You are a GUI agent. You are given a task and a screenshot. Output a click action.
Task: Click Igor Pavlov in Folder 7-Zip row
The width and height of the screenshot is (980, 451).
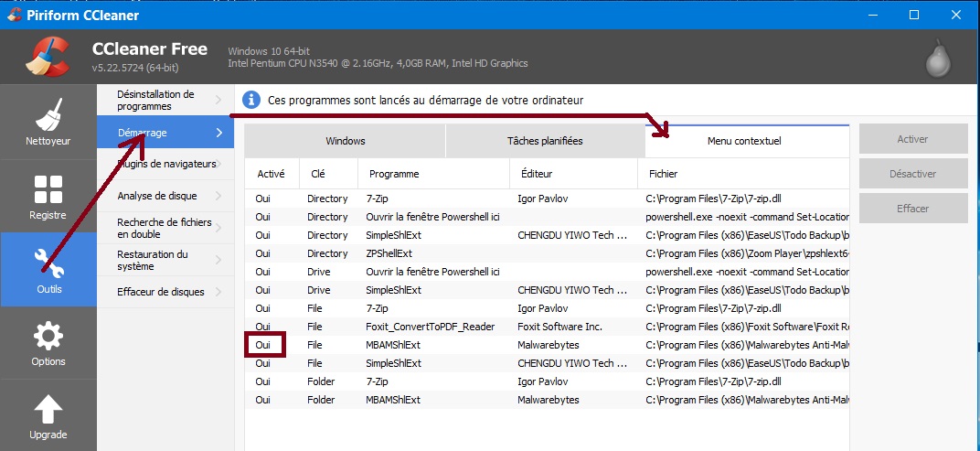click(x=542, y=381)
